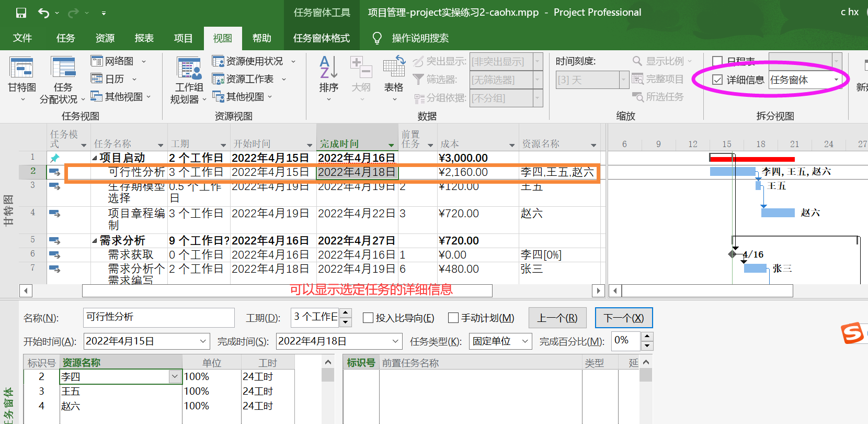
Task: Check Effort driven (投入比导向) checkbox
Action: tap(368, 318)
